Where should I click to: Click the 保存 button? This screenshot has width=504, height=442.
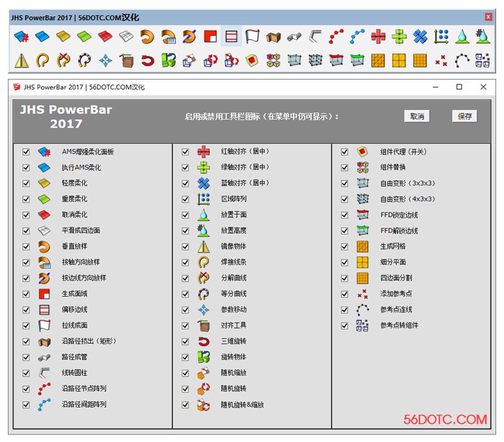coord(465,116)
